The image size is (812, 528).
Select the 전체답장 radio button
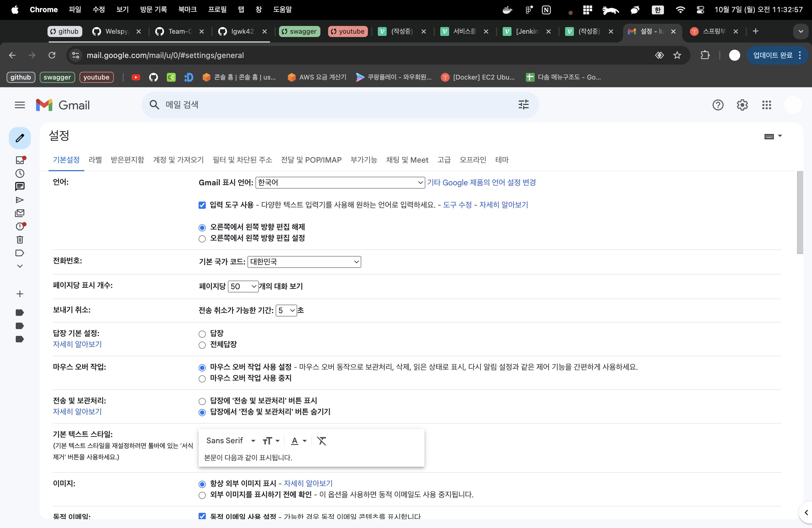pos(202,345)
